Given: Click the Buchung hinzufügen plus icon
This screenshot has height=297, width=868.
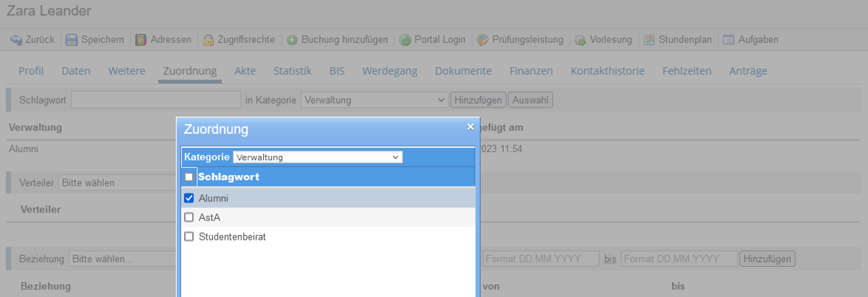Looking at the screenshot, I should 292,40.
